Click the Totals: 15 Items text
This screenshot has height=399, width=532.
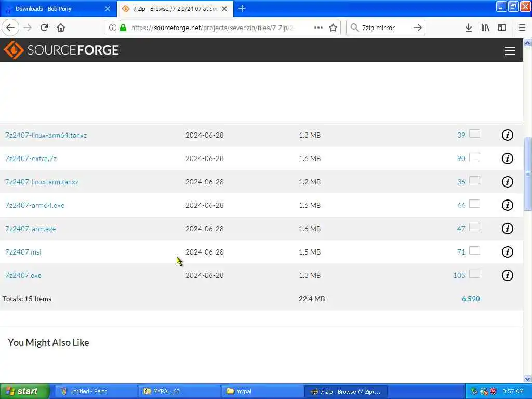pyautogui.click(x=27, y=299)
